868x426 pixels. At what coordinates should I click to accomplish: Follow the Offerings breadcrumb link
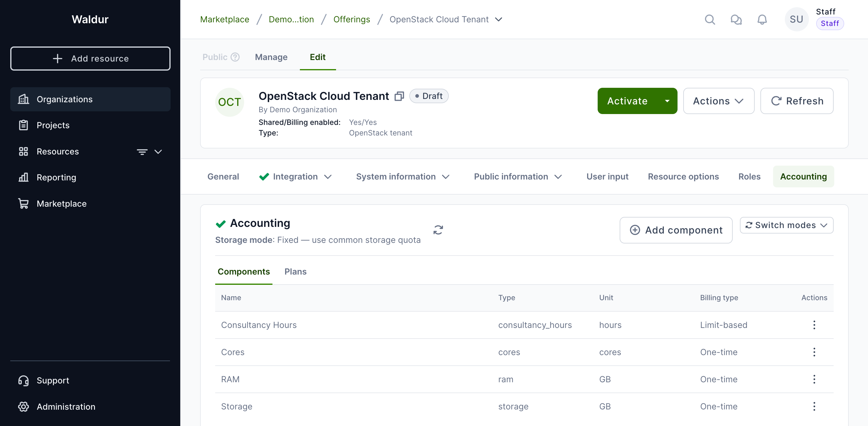coord(351,20)
